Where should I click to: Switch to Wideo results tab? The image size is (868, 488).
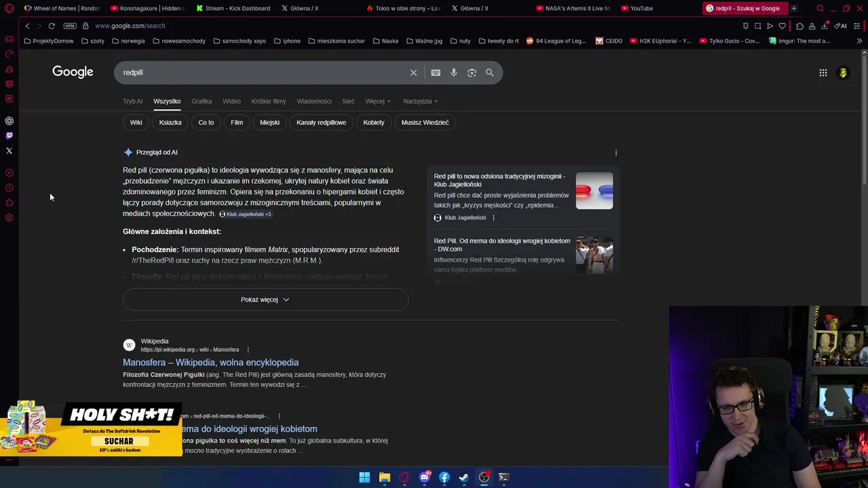(x=231, y=101)
